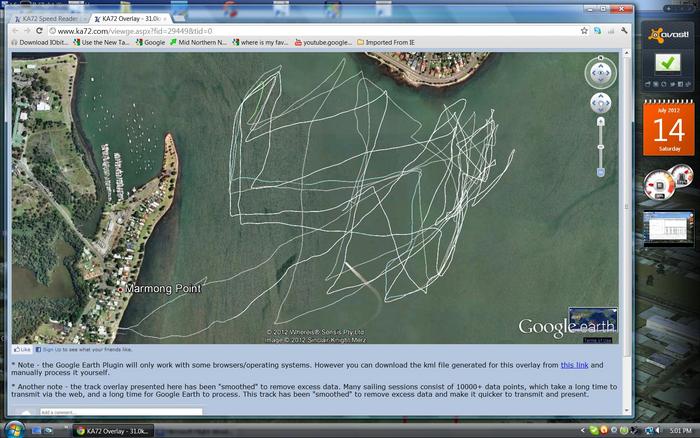Reload the page with the refresh icon
Image resolution: width=700 pixels, height=438 pixels.
40,31
